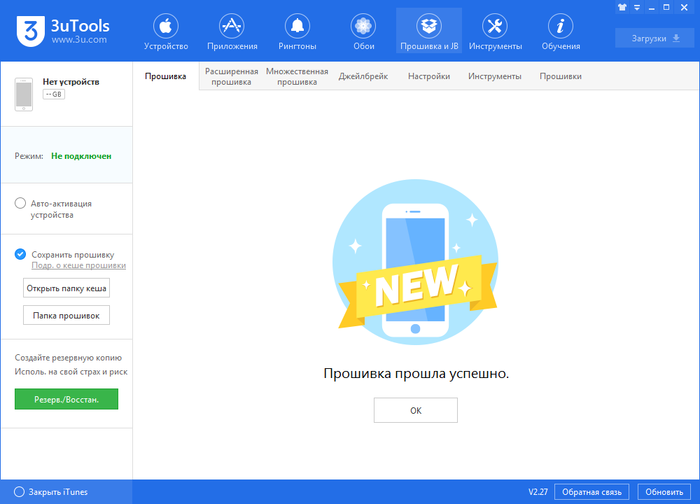Viewport: 700px width, 504px height.
Task: Open the Прошивки tab
Action: point(560,76)
